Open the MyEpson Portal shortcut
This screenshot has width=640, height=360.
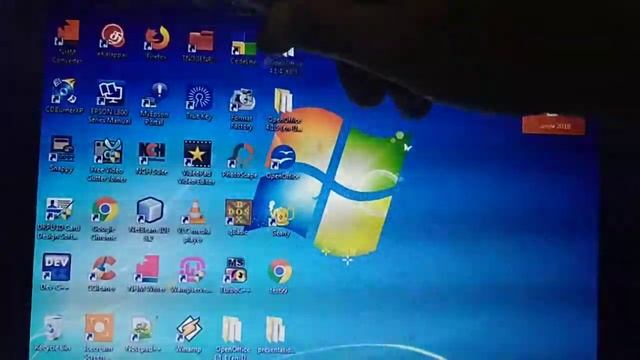point(155,96)
